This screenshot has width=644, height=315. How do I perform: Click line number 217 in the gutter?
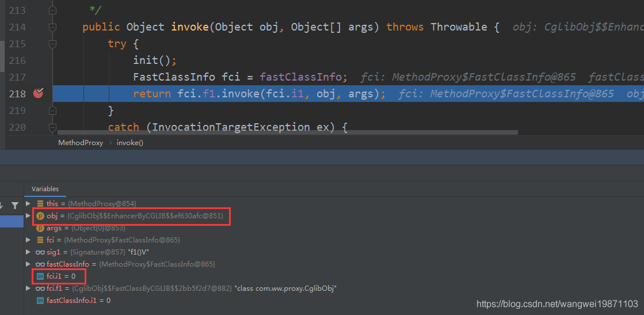pyautogui.click(x=17, y=77)
